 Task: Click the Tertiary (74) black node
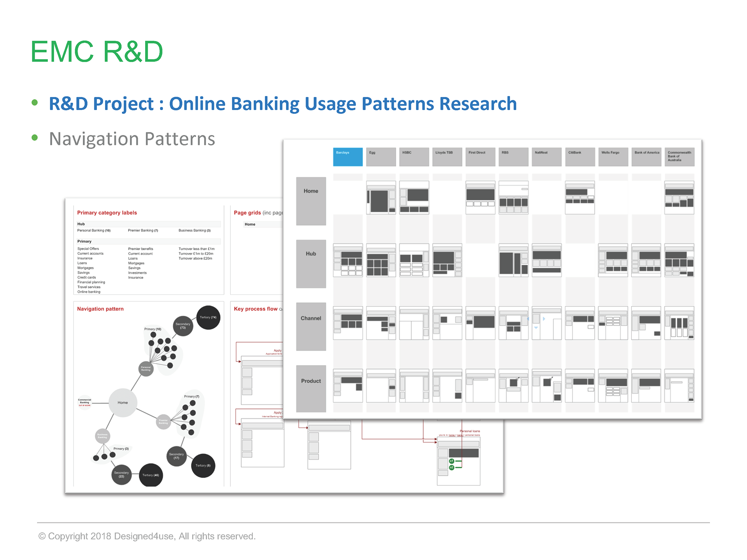click(x=208, y=317)
